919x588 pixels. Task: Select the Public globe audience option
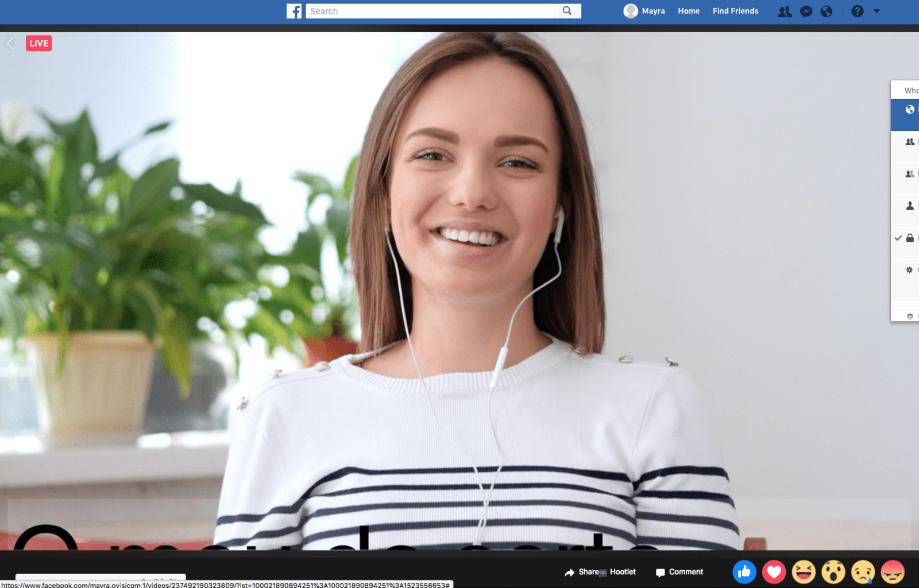pos(905,114)
